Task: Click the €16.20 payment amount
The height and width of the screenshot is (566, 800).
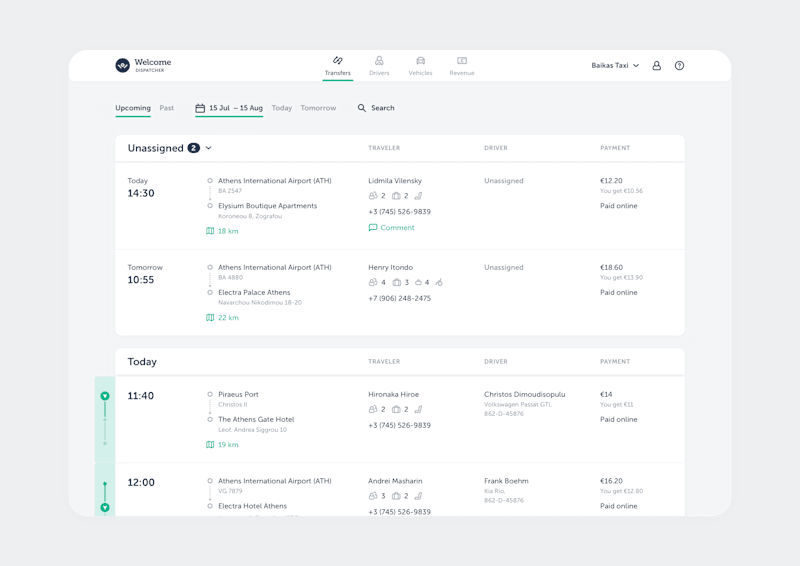Action: tap(611, 481)
